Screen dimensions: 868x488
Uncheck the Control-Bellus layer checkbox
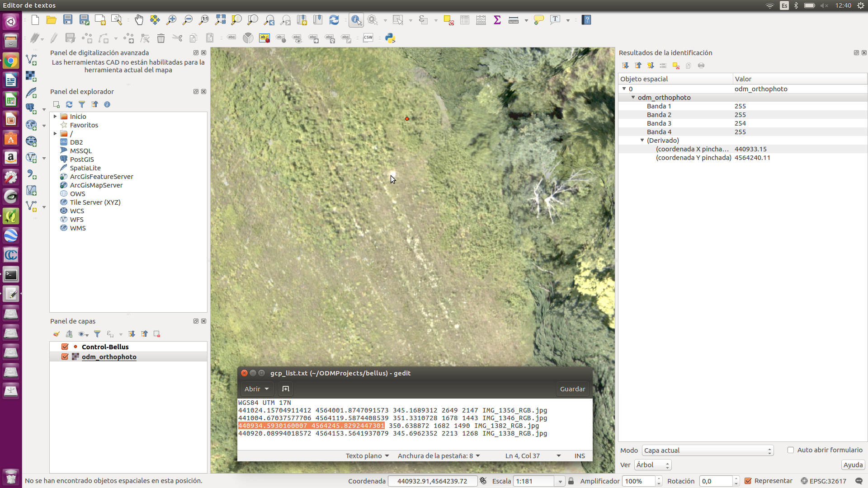point(65,347)
